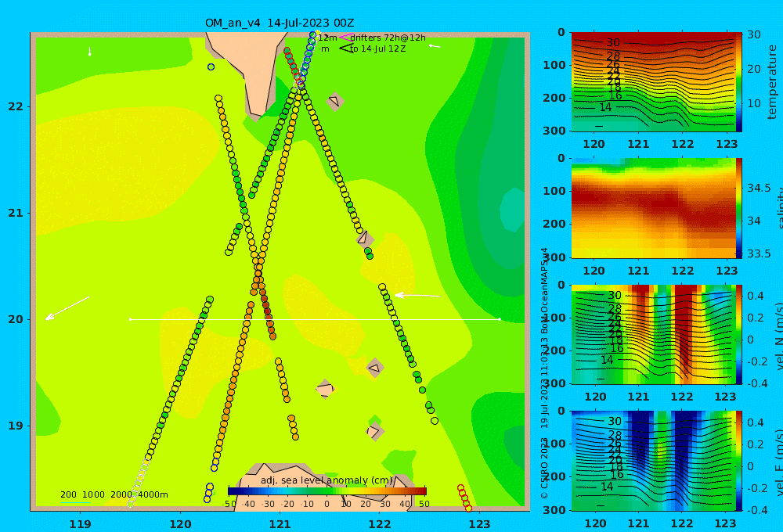Image resolution: width=783 pixels, height=532 pixels.
Task: Click the temperature colorbar beside the top section
Action: [738, 82]
